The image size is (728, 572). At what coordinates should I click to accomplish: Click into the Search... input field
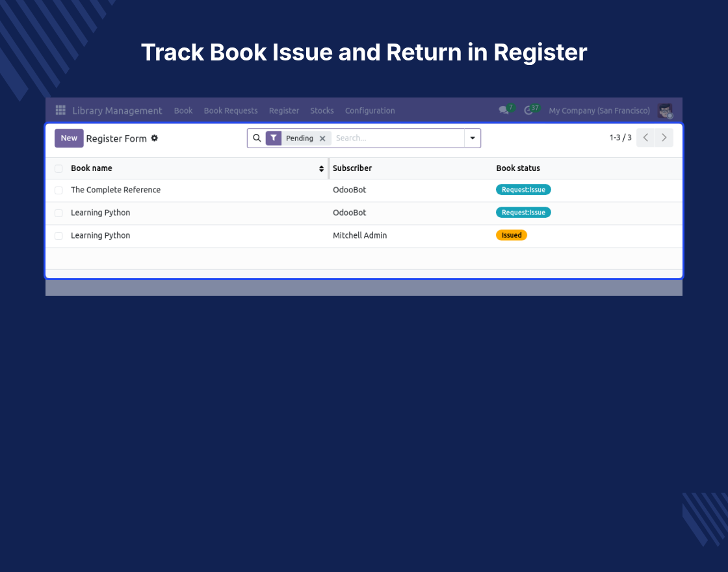tap(398, 138)
